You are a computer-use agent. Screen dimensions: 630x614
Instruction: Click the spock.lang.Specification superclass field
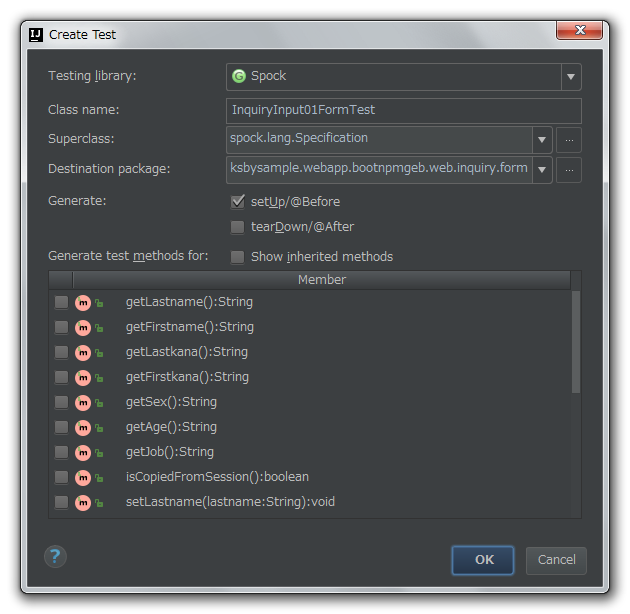click(379, 140)
